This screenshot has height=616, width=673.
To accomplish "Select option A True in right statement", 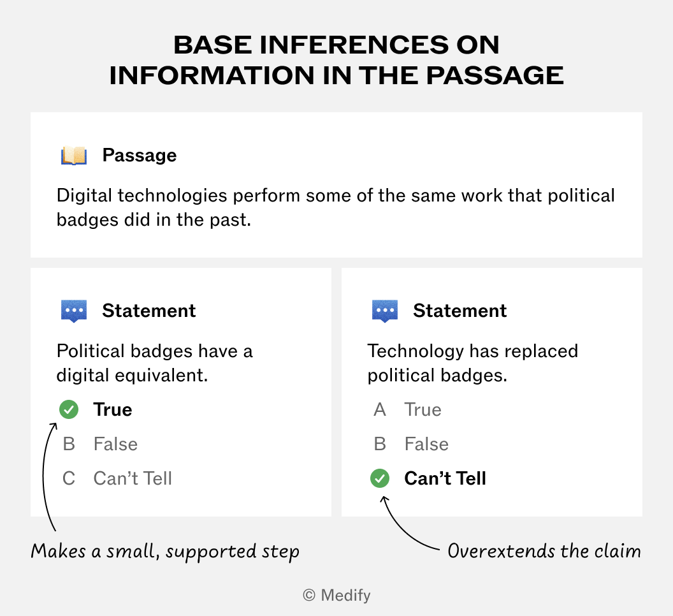I will point(423,409).
